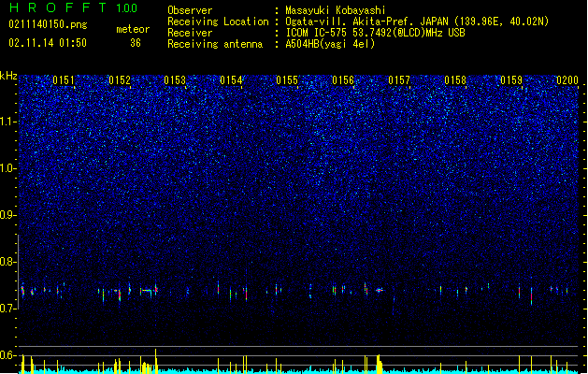The width and height of the screenshot is (588, 374).
Task: Select observer name Masayuki Kobayashi
Action: coord(336,10)
